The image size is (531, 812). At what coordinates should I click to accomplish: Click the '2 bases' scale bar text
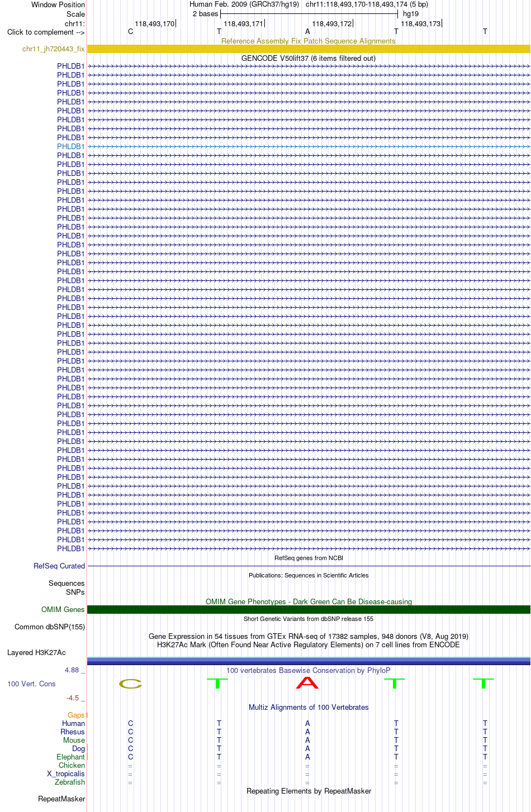click(x=205, y=13)
